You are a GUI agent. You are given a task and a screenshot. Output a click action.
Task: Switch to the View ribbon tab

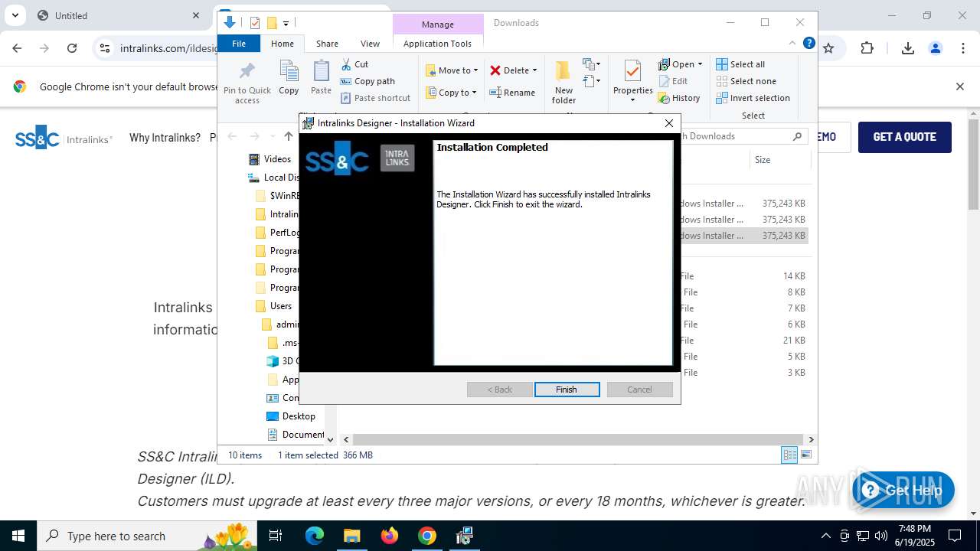tap(370, 44)
